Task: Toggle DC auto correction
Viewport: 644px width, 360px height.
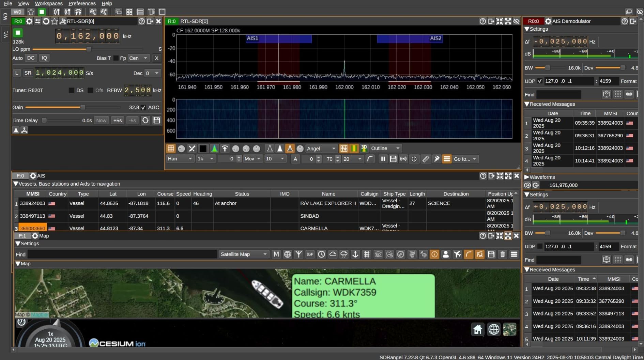Action: pyautogui.click(x=31, y=58)
